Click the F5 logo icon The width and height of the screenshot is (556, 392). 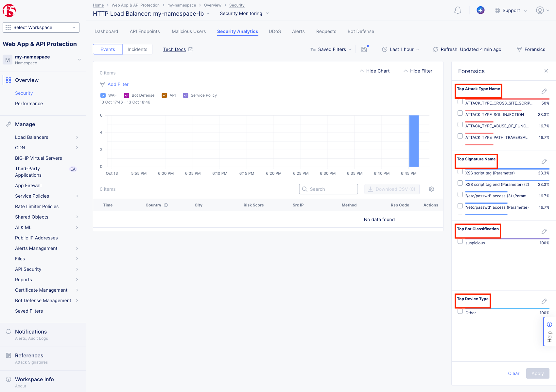pyautogui.click(x=9, y=10)
